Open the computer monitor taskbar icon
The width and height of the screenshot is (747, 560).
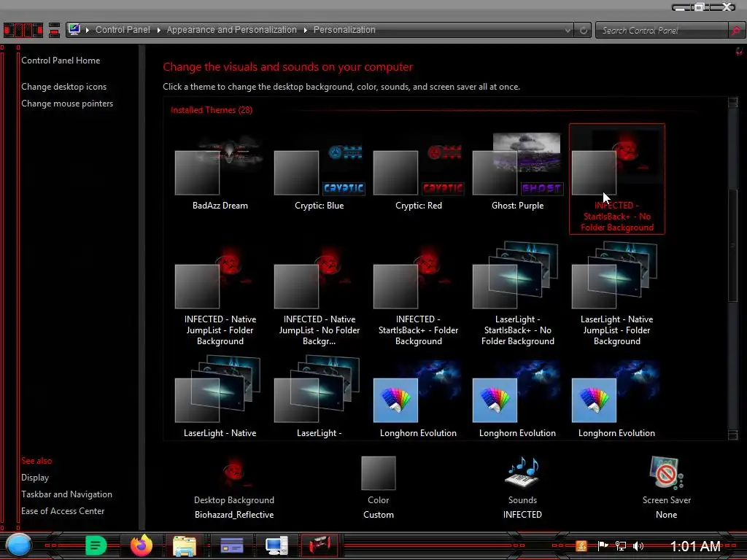click(276, 545)
